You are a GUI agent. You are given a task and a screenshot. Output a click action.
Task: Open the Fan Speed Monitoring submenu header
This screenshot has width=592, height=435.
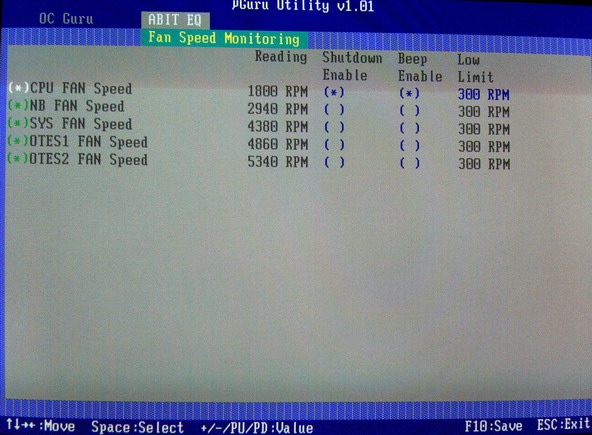[224, 39]
